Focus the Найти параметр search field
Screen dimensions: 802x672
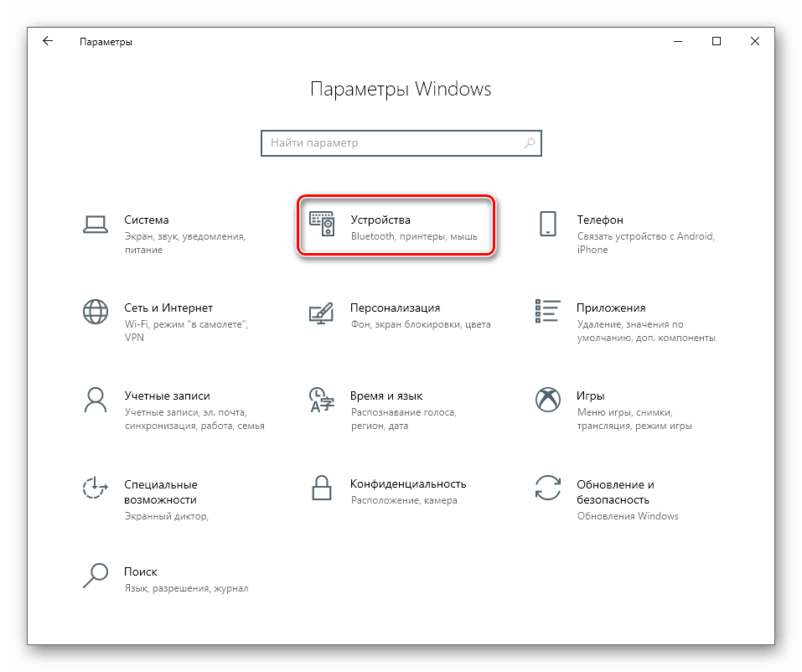pos(401,143)
